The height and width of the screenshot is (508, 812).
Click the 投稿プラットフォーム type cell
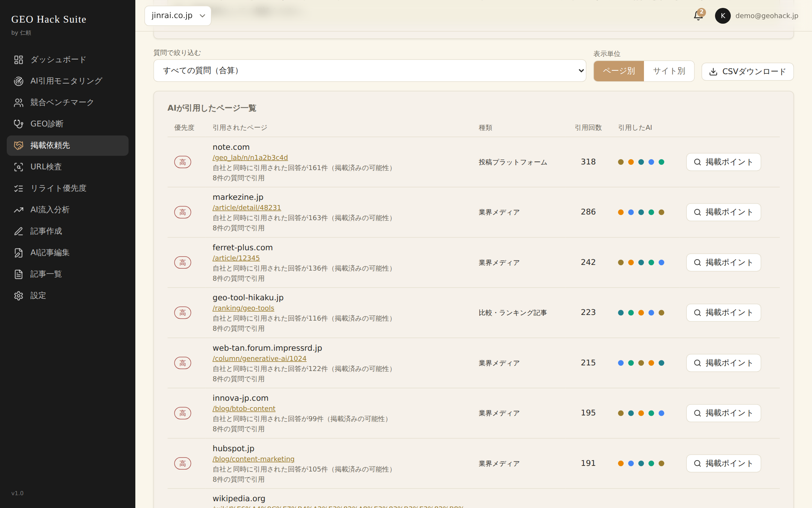[x=513, y=162]
